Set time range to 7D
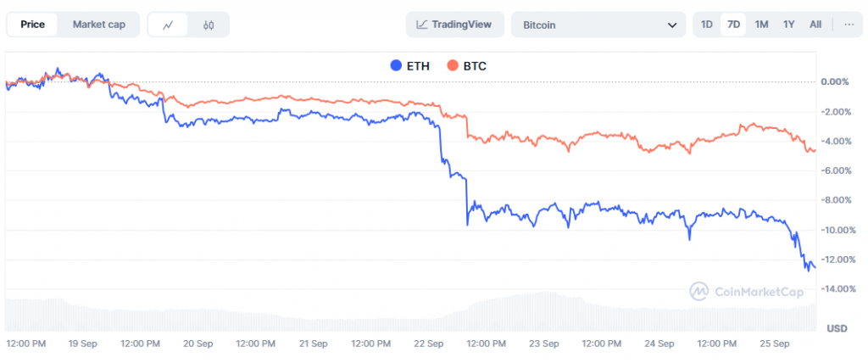The height and width of the screenshot is (363, 868). point(733,25)
